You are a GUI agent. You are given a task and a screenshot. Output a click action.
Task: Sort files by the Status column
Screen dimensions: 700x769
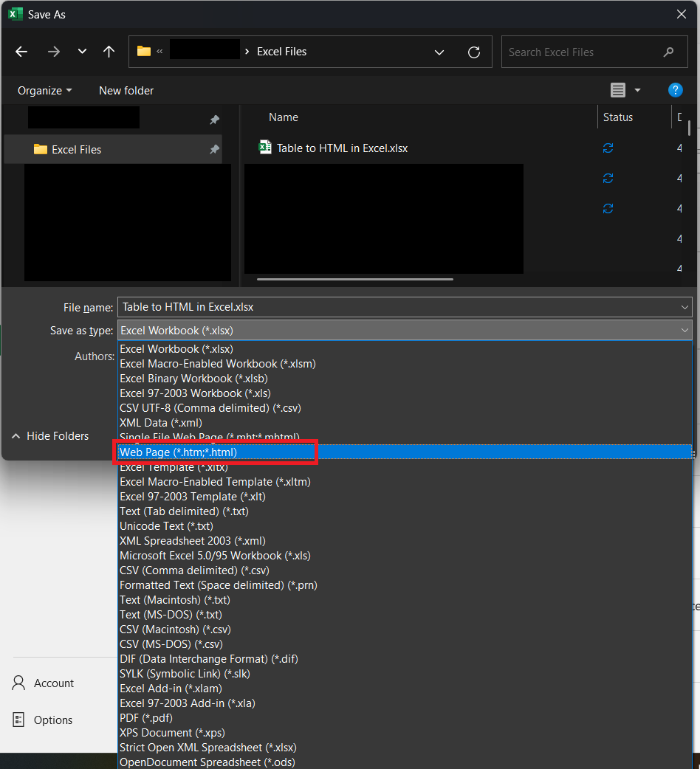[x=617, y=117]
